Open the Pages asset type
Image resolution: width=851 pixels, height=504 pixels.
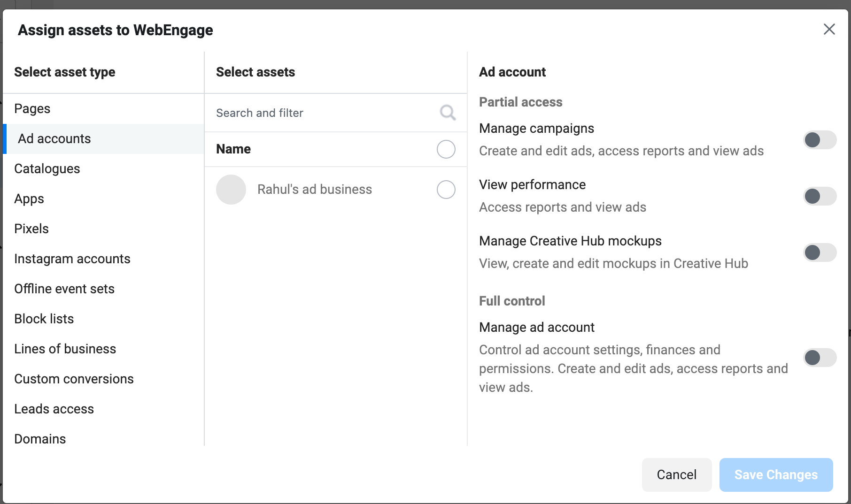(32, 109)
